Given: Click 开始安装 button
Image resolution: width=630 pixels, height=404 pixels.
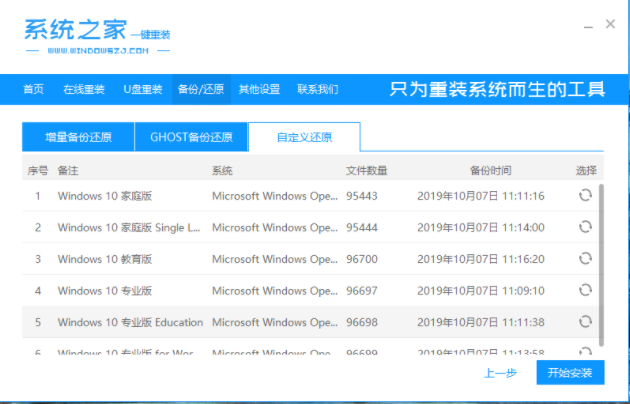Looking at the screenshot, I should (570, 373).
